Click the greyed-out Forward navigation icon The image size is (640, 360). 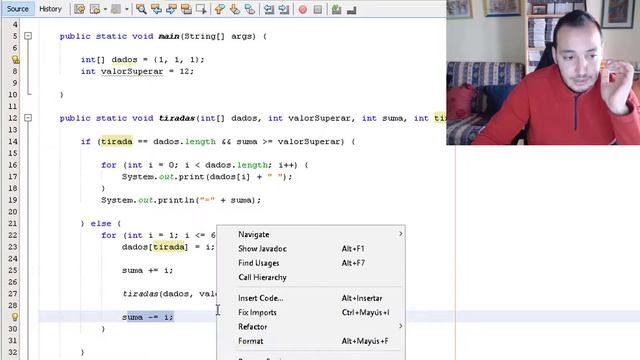tap(116, 9)
